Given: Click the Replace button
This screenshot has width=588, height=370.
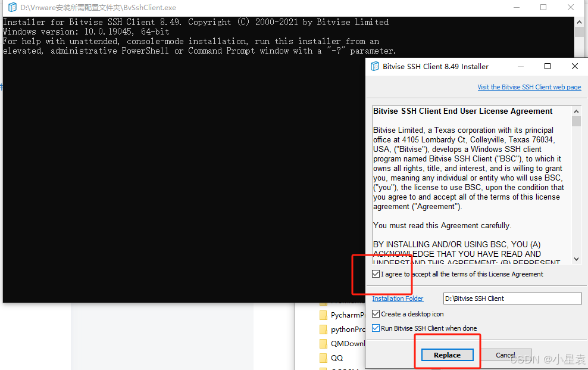Looking at the screenshot, I should coord(447,355).
